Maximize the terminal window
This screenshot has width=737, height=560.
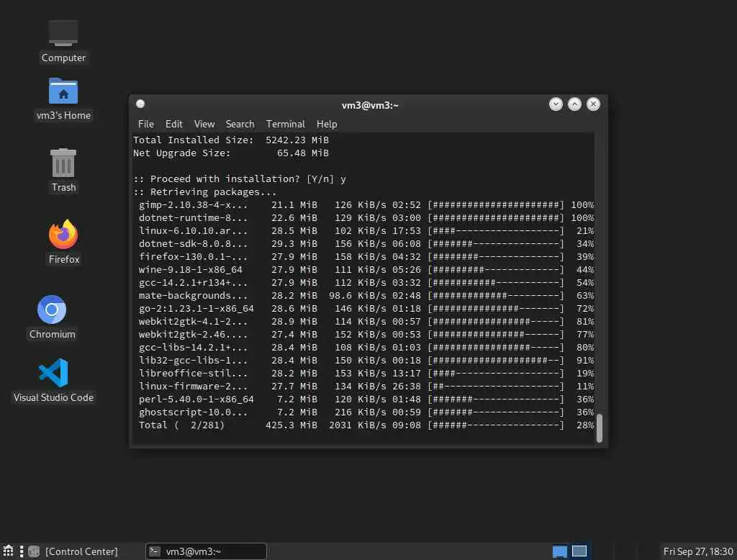pos(574,104)
